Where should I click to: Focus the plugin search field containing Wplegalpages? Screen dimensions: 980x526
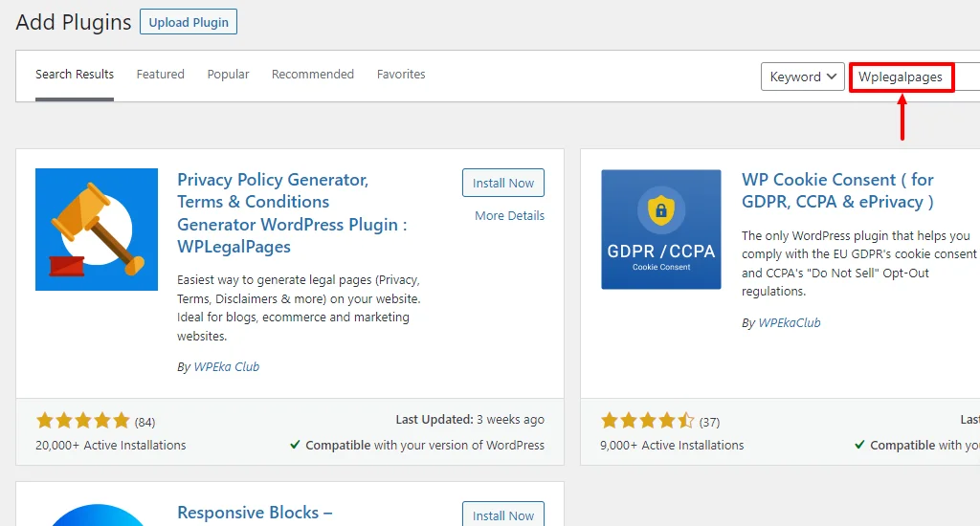click(x=914, y=77)
